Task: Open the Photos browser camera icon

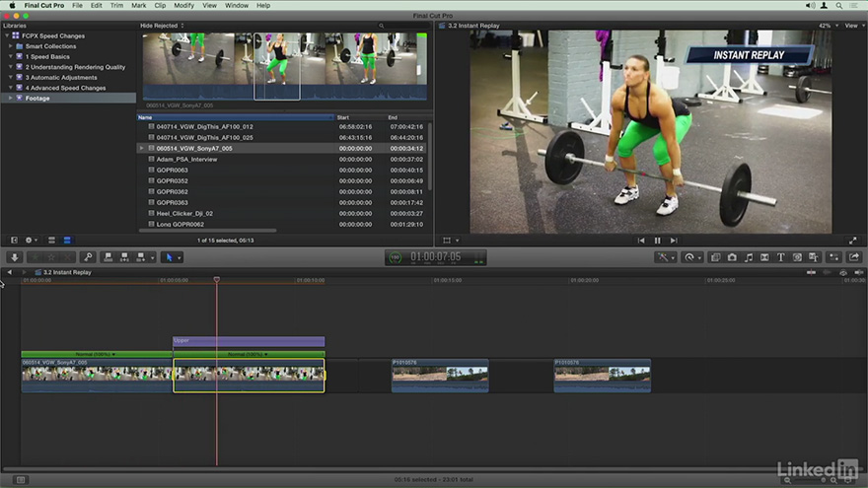Action: [732, 257]
